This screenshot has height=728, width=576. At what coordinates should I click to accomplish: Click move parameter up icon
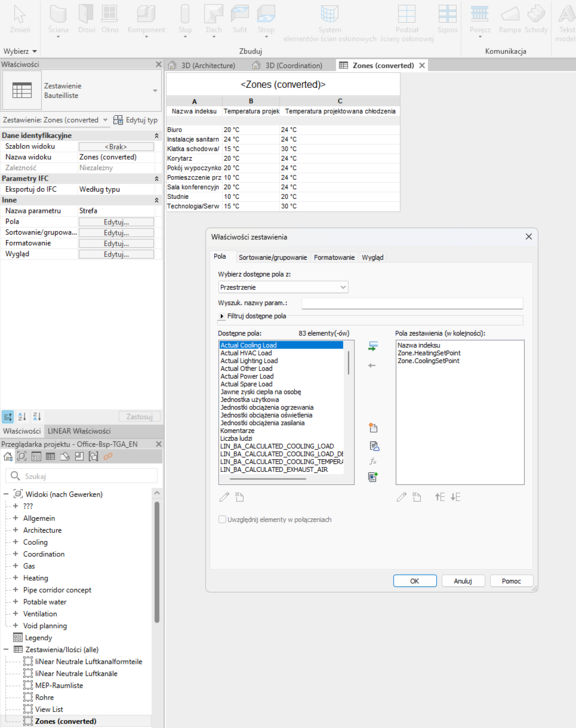coord(440,497)
